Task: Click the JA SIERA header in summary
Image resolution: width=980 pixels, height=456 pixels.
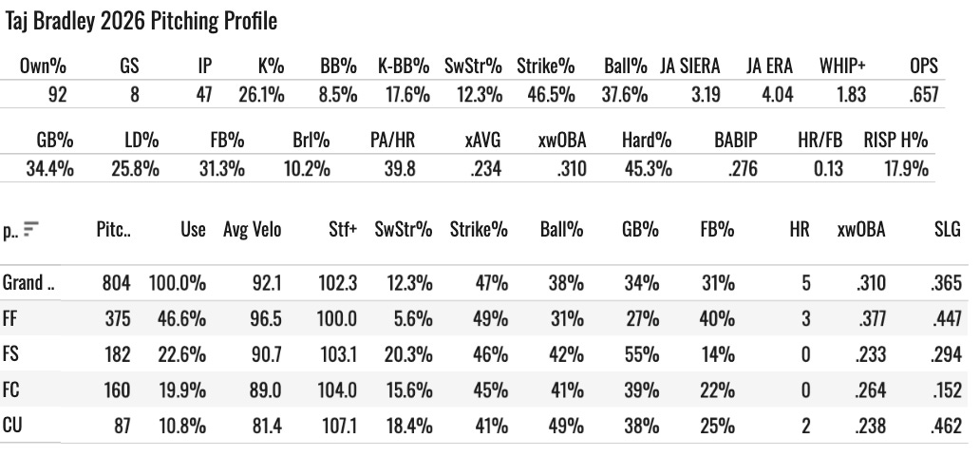Action: pyautogui.click(x=690, y=66)
